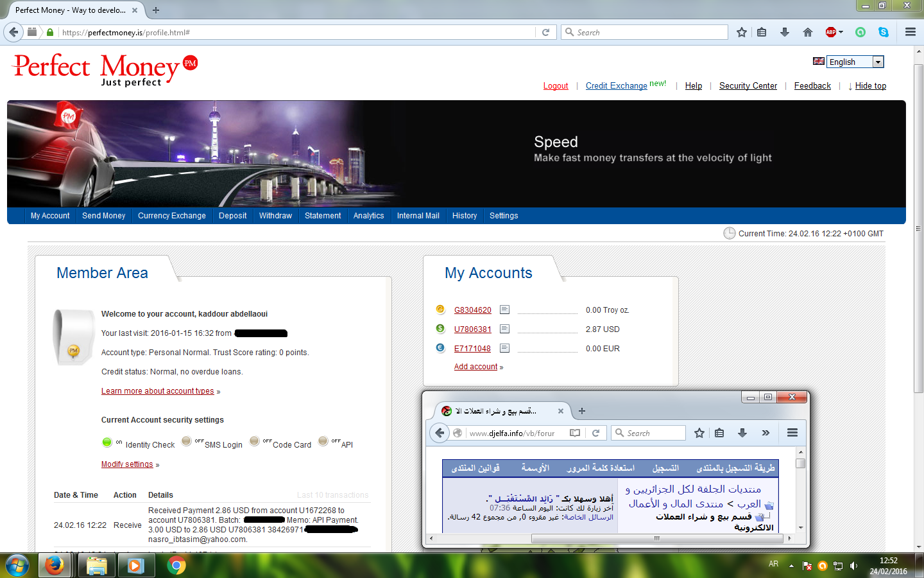This screenshot has width=924, height=578.
Task: Open الأوسمة in the djelfa.info forum menu
Action: [535, 468]
